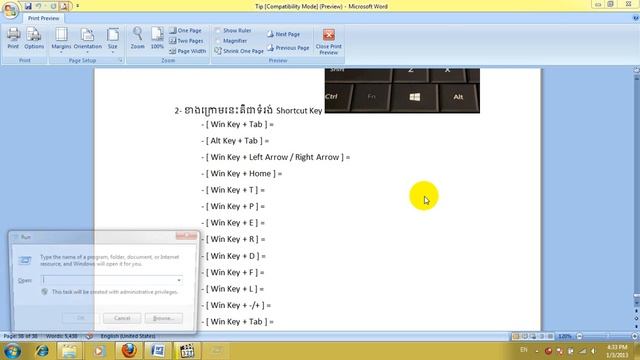This screenshot has height=360, width=640.
Task: Close the Run dialog with its X button
Action: (186, 236)
